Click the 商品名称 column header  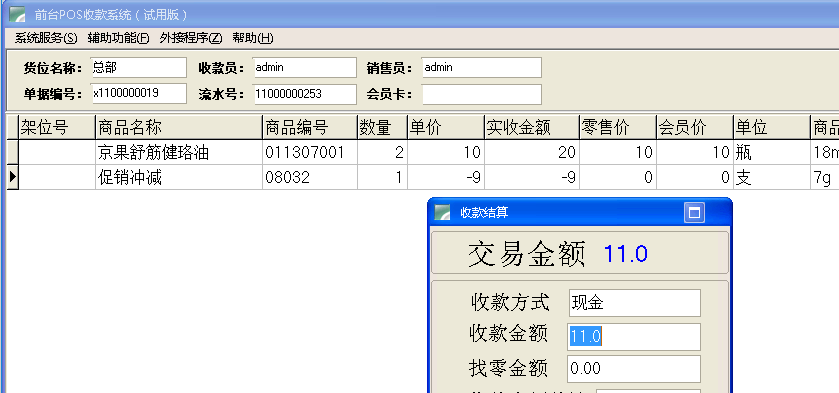click(x=179, y=127)
